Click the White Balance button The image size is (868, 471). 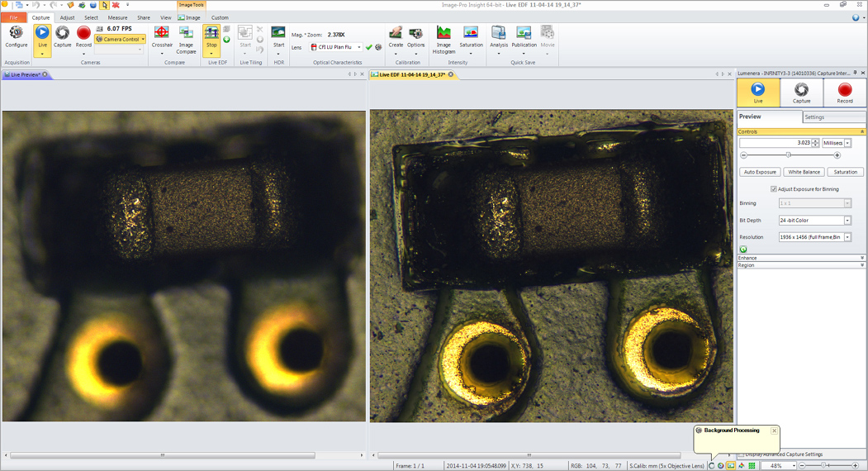click(804, 172)
